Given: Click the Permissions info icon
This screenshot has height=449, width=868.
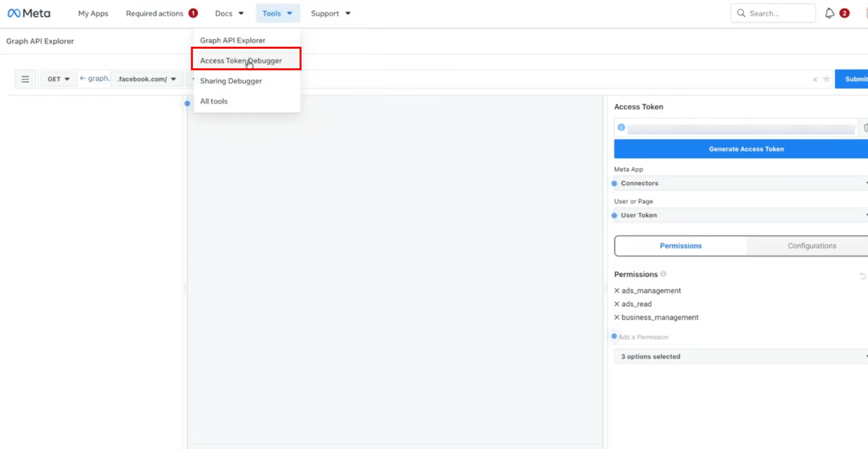Looking at the screenshot, I should coord(663,274).
